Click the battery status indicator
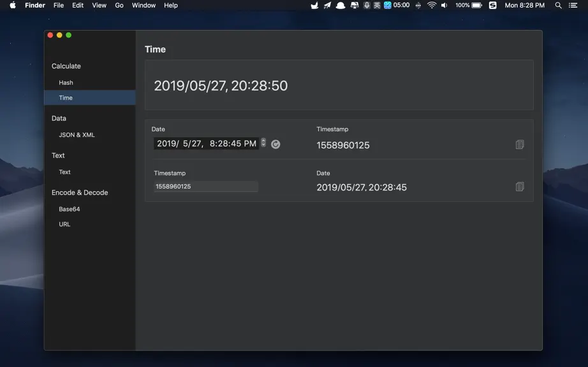 point(469,5)
